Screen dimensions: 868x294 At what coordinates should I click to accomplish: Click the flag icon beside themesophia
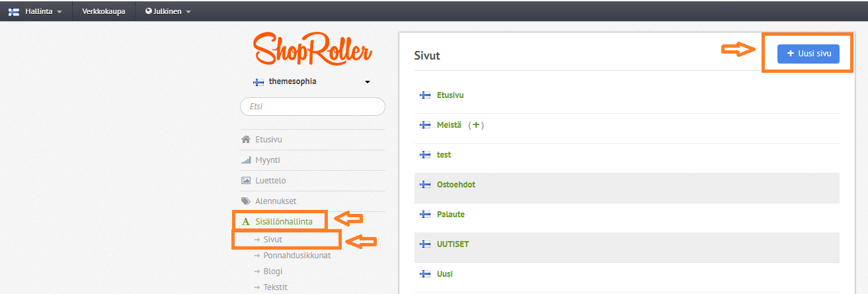pyautogui.click(x=258, y=82)
